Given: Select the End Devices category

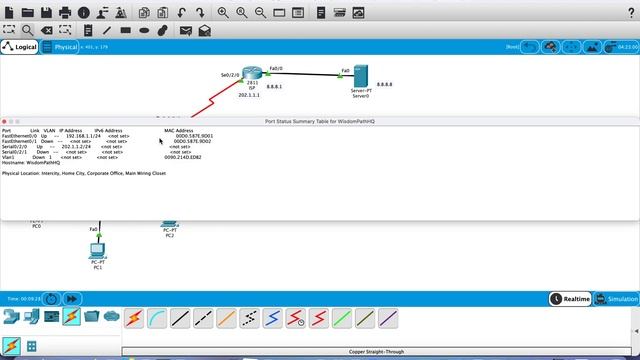Looking at the screenshot, I should (x=31, y=316).
